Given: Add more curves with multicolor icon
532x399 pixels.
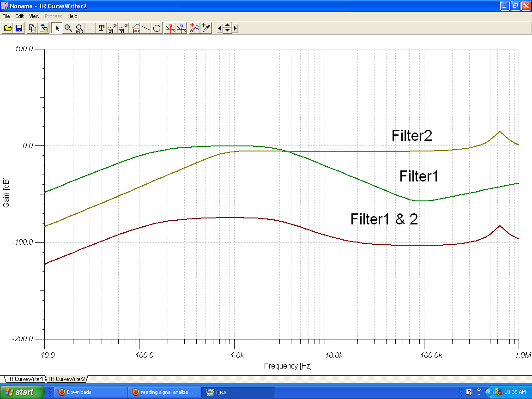Looking at the screenshot, I should click(194, 28).
